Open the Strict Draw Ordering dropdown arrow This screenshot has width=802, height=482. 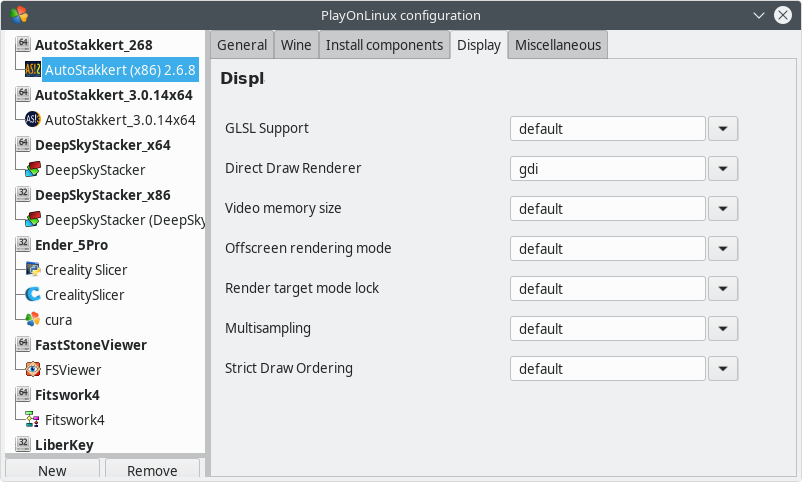(x=723, y=368)
